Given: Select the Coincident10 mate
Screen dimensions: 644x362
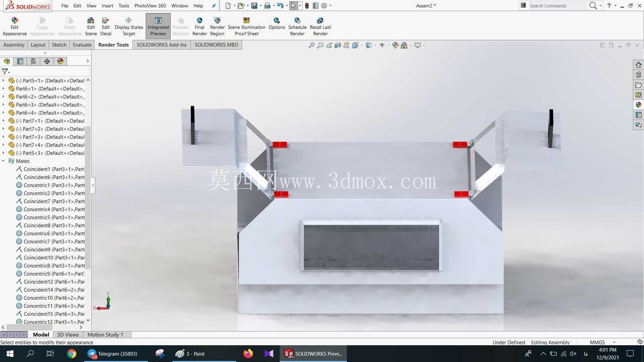Looking at the screenshot, I should [50, 257].
